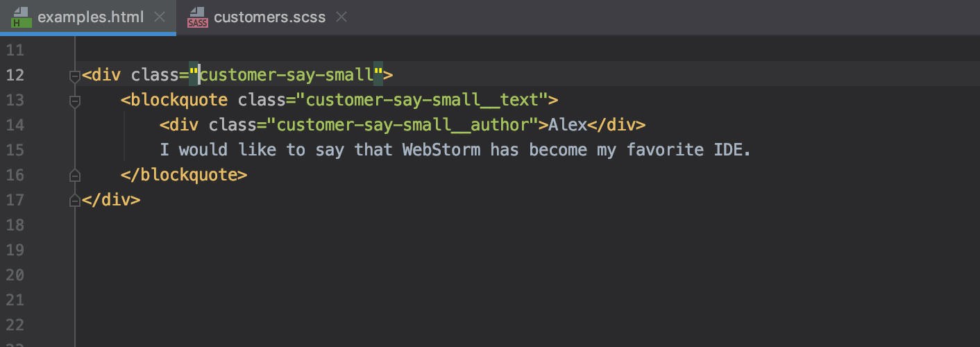Image resolution: width=980 pixels, height=347 pixels.
Task: Click the word WebStorm in line 15
Action: [x=441, y=150]
